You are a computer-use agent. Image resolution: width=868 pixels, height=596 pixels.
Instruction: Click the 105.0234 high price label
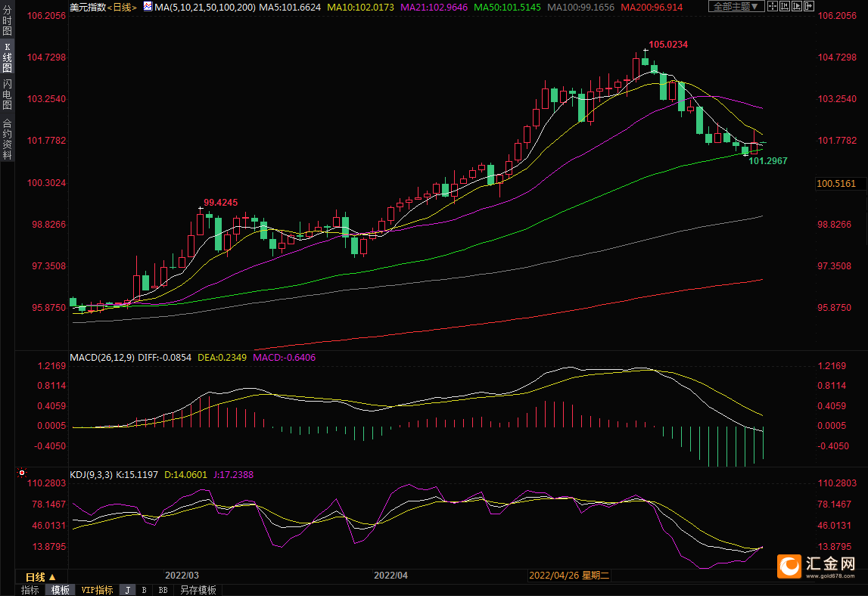[x=668, y=45]
